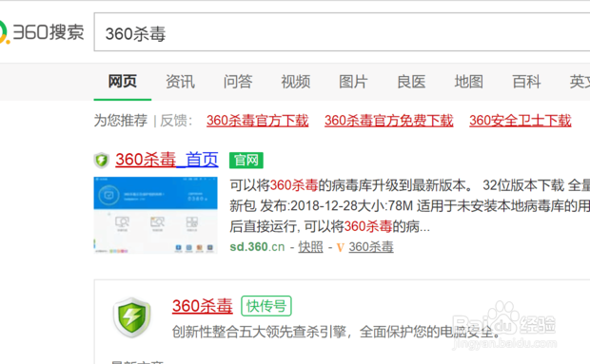Click the 快传号 badge
590x364 pixels.
coord(266,306)
